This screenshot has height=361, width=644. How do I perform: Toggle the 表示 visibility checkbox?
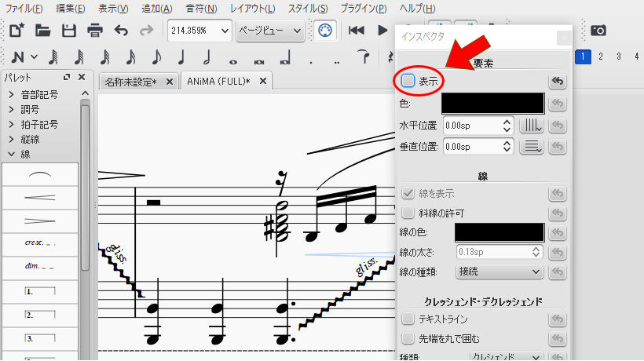pos(408,80)
